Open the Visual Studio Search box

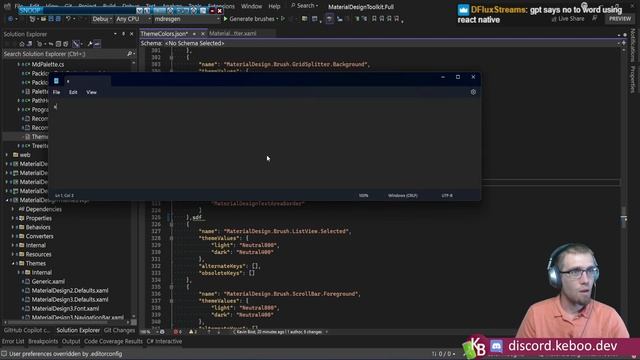pyautogui.click(x=305, y=6)
